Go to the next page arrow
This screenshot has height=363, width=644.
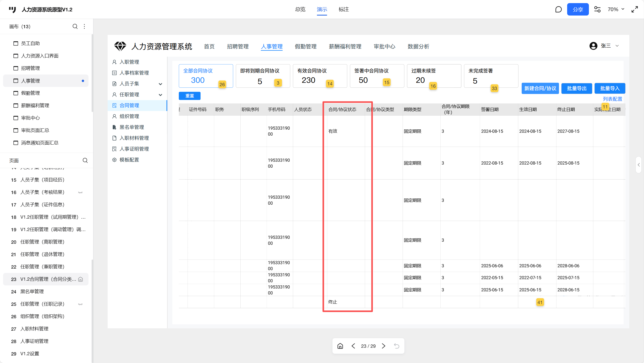pyautogui.click(x=384, y=346)
